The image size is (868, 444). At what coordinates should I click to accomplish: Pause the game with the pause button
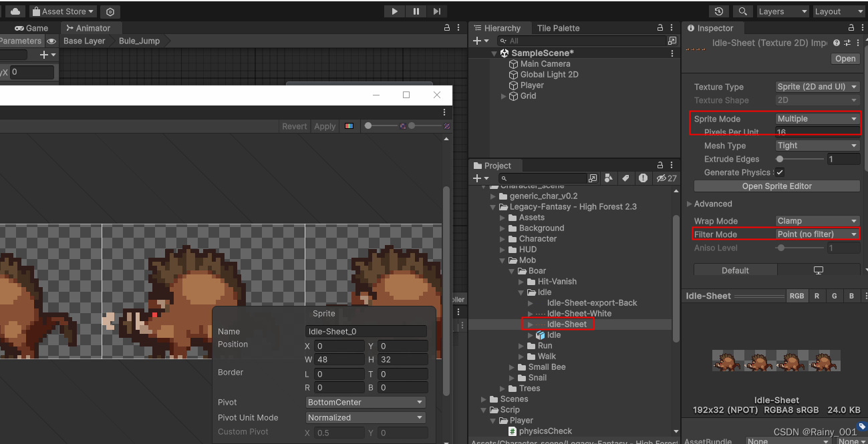(416, 11)
